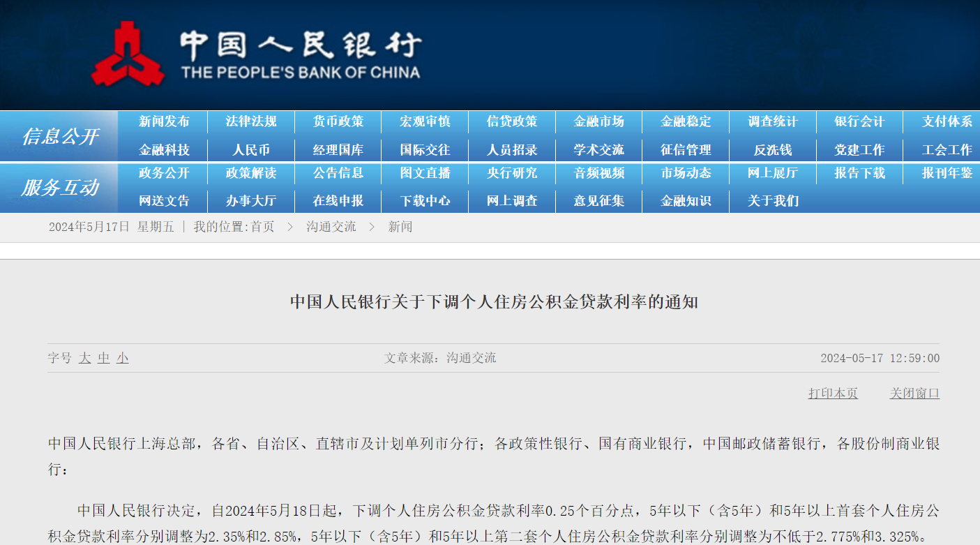Click the 文章来源: 沟通交流 text
Viewport: 980px width, 545px height.
(x=440, y=358)
